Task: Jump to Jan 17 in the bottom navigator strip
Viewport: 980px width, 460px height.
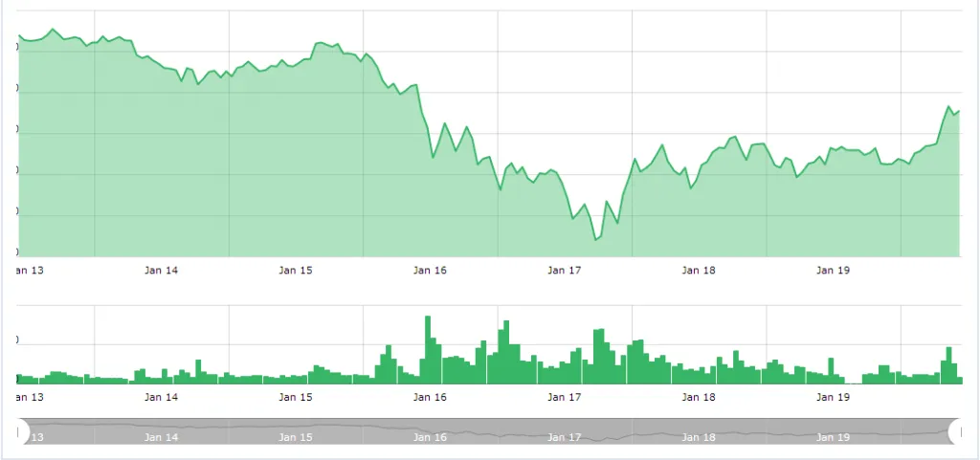Action: click(565, 437)
